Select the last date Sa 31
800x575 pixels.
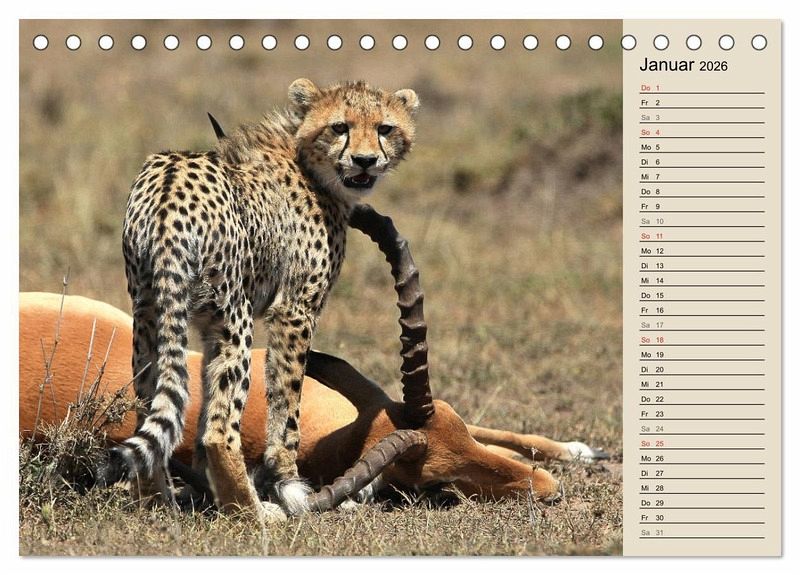(701, 532)
